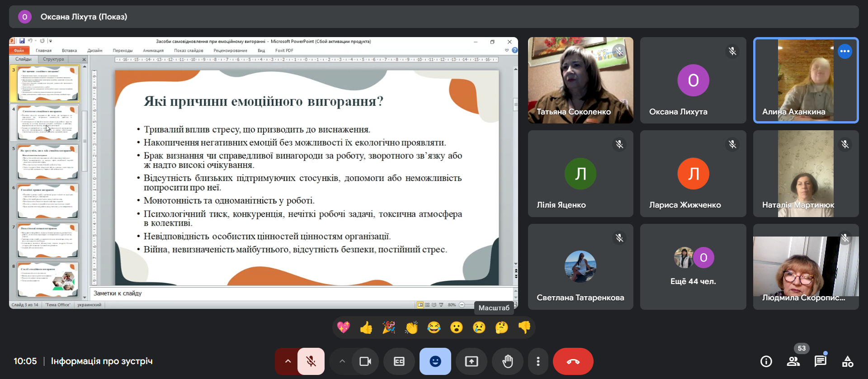Viewport: 868px width, 379px height.
Task: Expand audio settings arrow beside microphone
Action: 288,361
